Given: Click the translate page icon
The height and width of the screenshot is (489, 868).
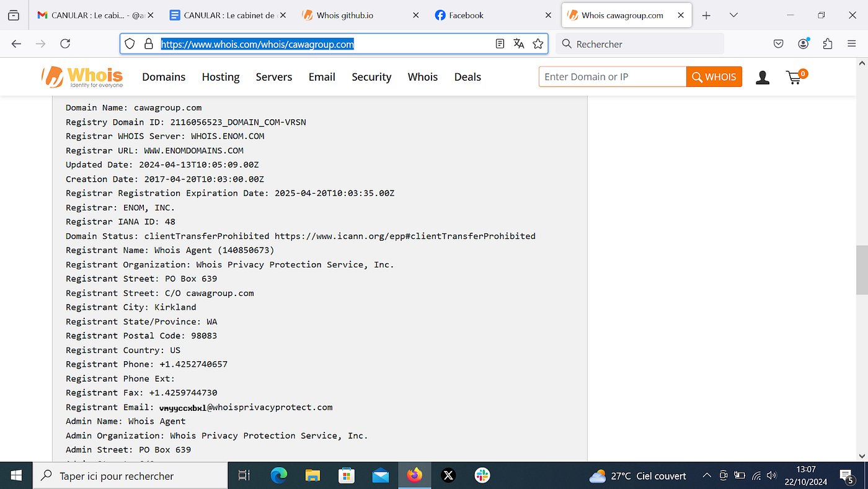Looking at the screenshot, I should [x=519, y=44].
